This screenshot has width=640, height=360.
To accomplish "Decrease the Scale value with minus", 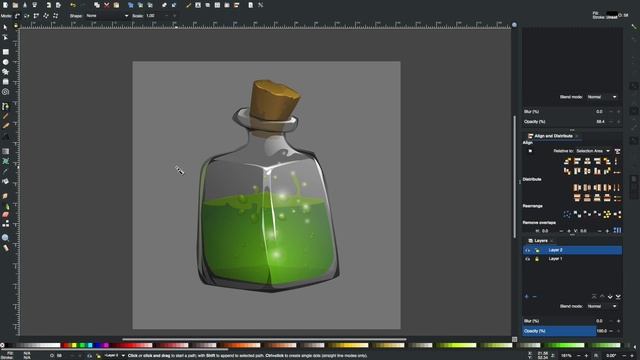I will (x=167, y=16).
